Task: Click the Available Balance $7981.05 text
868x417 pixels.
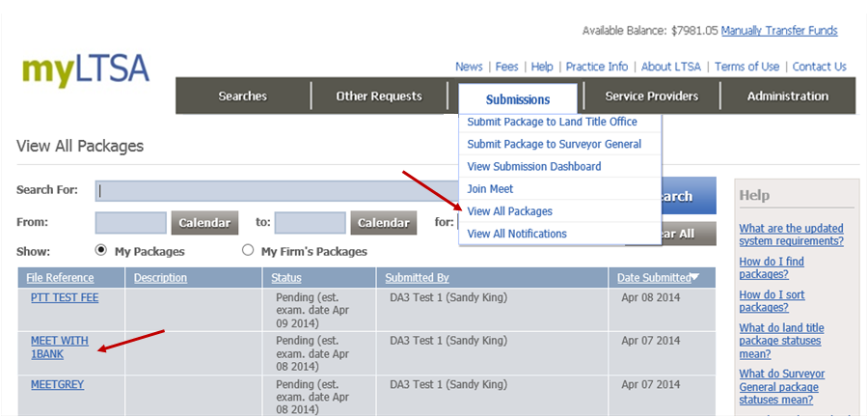Action: click(x=650, y=31)
